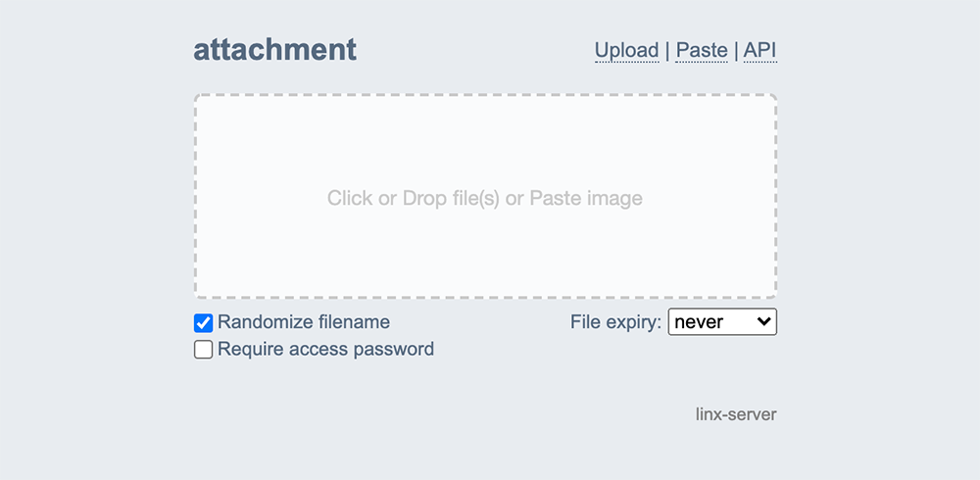980x480 pixels.
Task: Click the blue checkmark beside Randomize filename
Action: pos(204,322)
